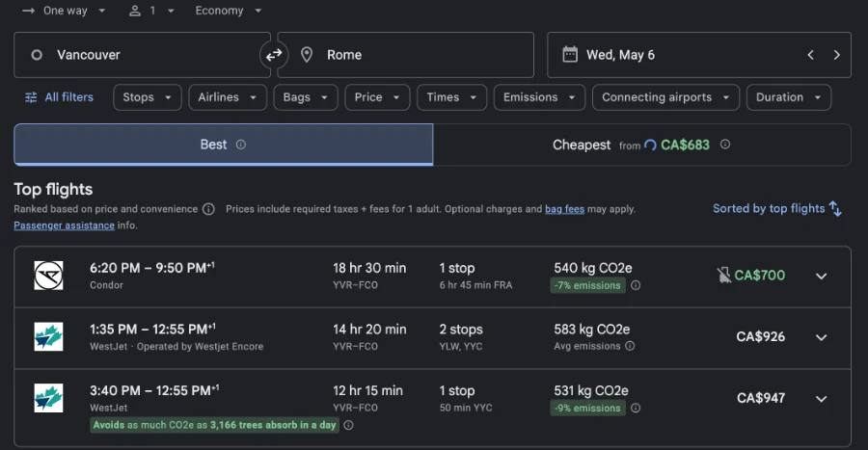Go to next date with right arrow
Screen dimensions: 868x450
pyautogui.click(x=836, y=55)
